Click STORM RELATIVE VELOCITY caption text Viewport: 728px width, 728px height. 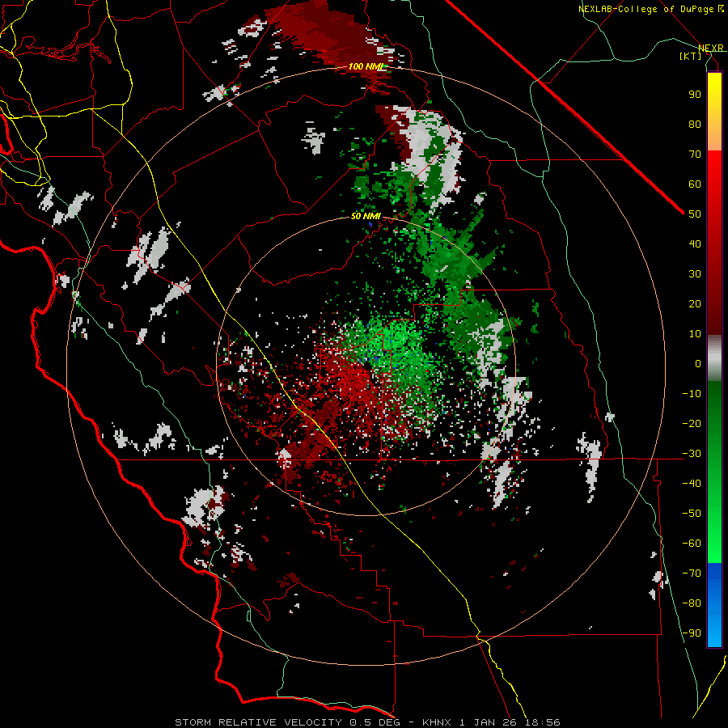pos(258,722)
